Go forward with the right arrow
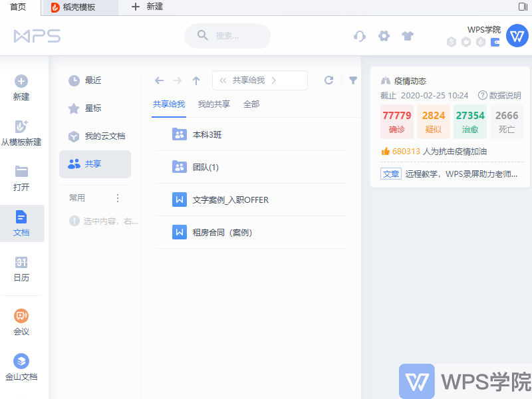Screen dimensions: 532x399 click(177, 80)
